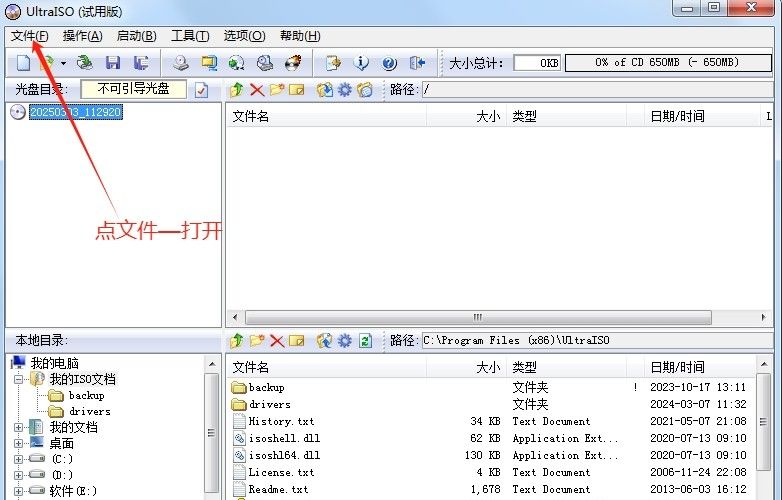Delete with red X in local directory toolbar
Image resolution: width=782 pixels, height=500 pixels.
(x=277, y=340)
